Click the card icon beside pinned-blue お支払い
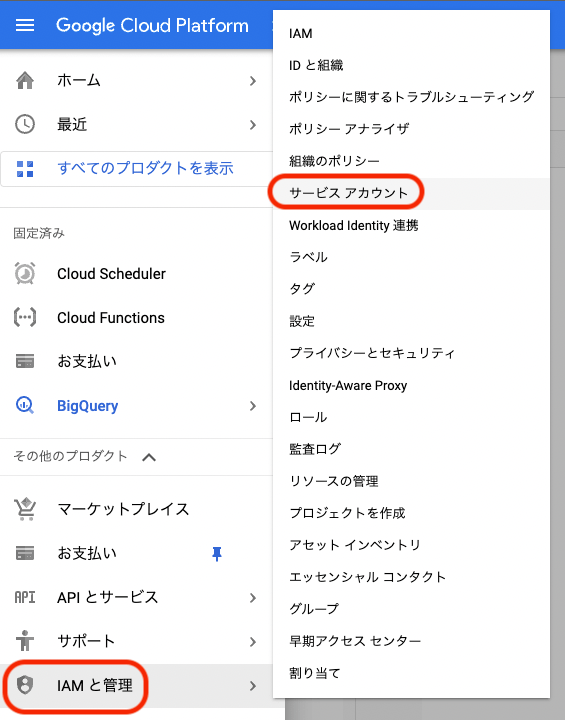 tap(25, 553)
